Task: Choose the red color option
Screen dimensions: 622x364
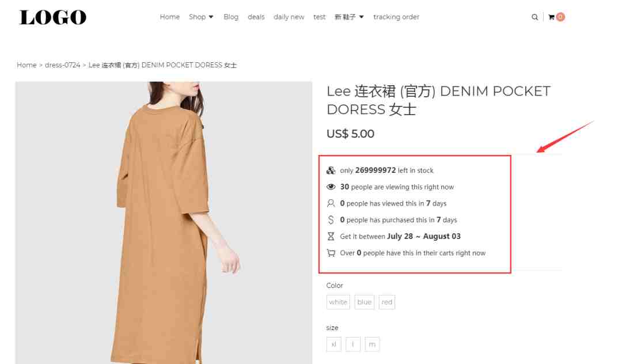Action: (387, 302)
